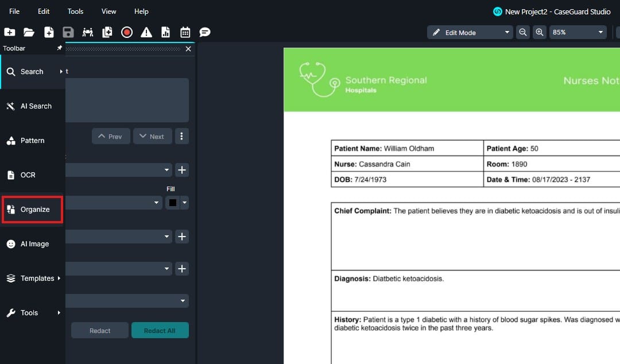Open the Tools menu in menu bar
Image resolution: width=620 pixels, height=364 pixels.
(75, 11)
